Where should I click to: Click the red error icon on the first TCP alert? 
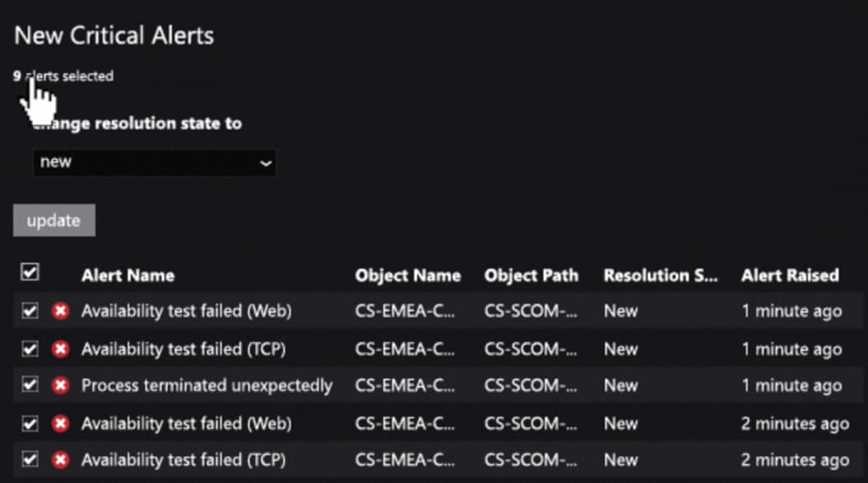(60, 349)
